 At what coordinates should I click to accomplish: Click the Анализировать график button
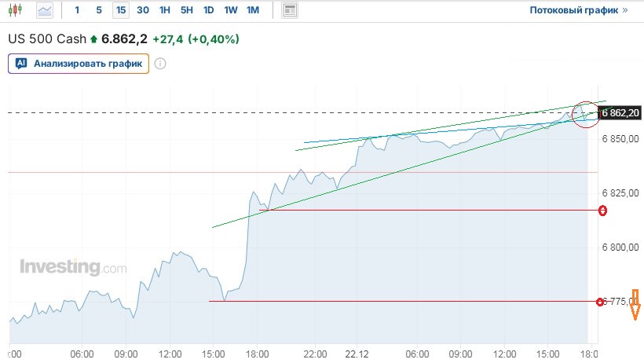pos(79,64)
